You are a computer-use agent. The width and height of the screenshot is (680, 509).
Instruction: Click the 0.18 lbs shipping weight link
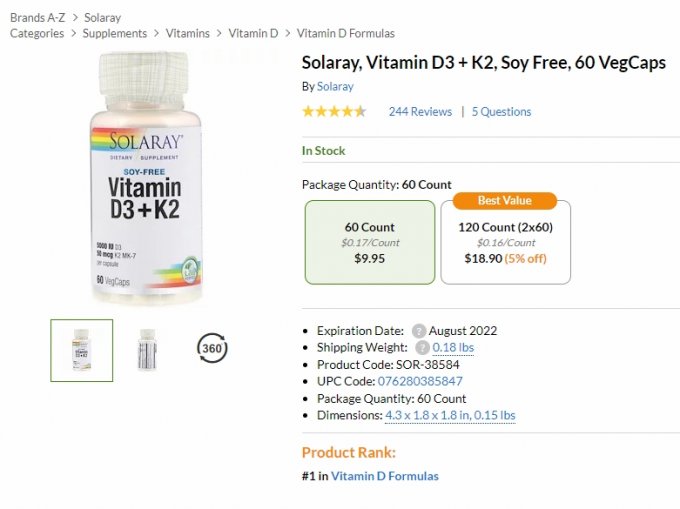coord(453,348)
